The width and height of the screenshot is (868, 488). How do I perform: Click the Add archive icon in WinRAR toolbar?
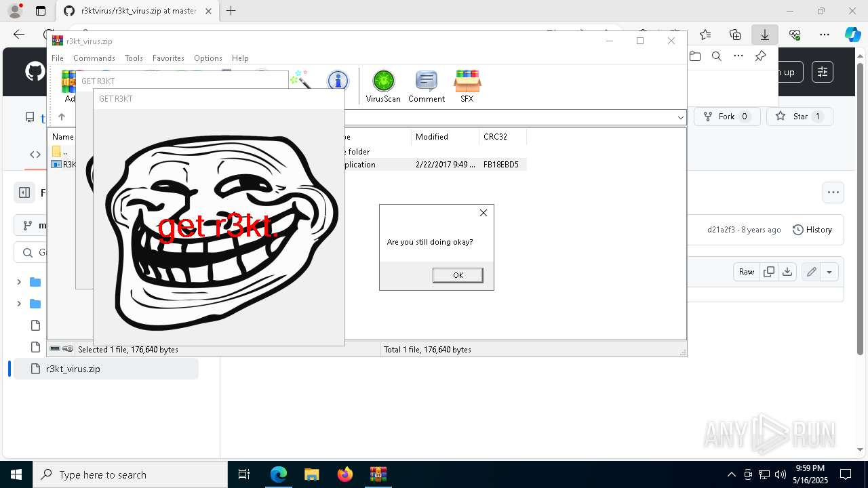point(69,86)
